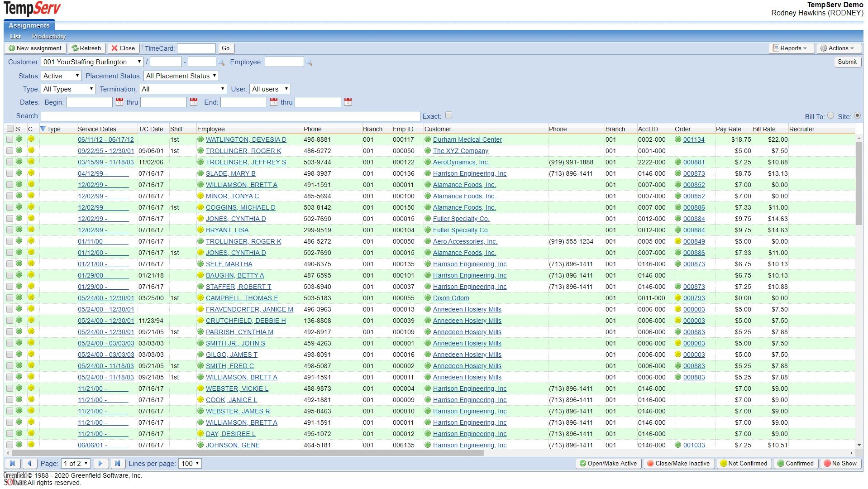
Task: Open the Lines per page dropdown
Action: 190,464
